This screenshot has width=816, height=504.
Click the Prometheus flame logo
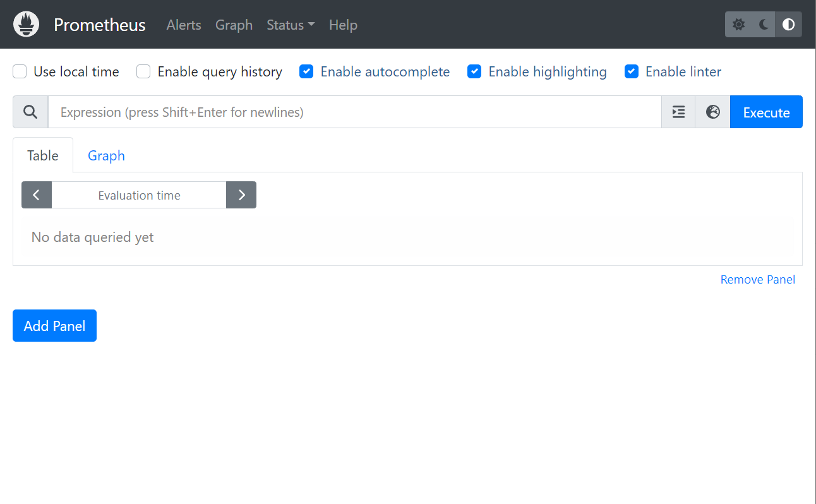tap(27, 25)
